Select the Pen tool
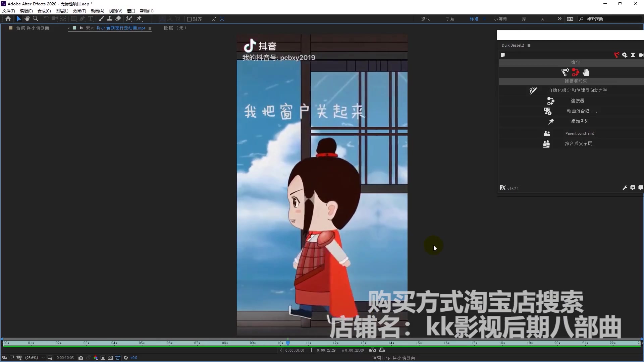Image resolution: width=644 pixels, height=362 pixels. click(x=82, y=19)
